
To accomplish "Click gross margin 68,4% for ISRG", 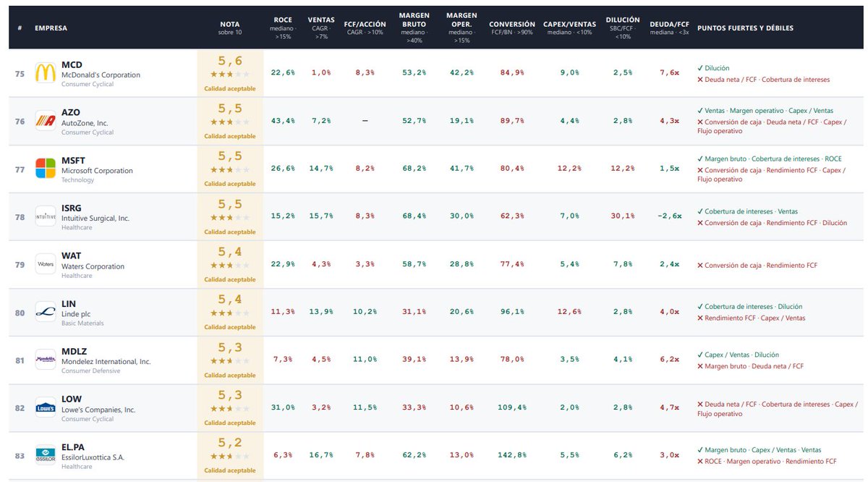I will 414,216.
